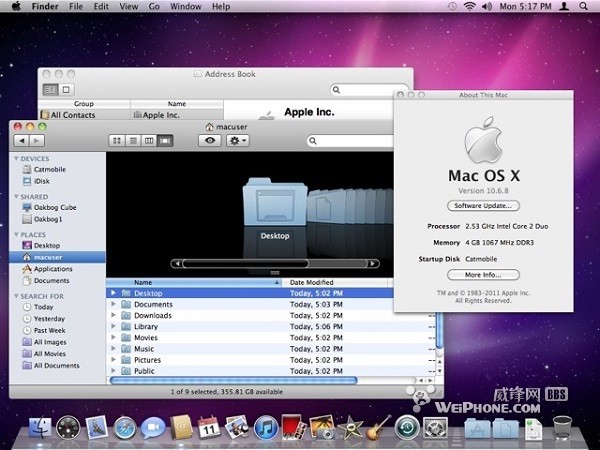Switch Finder to Cover Flow view
600x450 pixels.
point(165,141)
